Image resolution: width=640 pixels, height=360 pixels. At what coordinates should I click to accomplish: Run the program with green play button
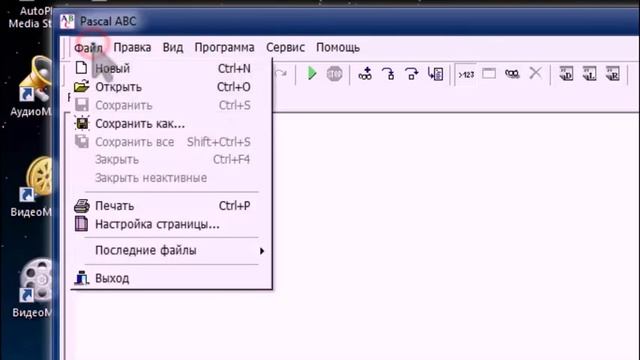(x=312, y=73)
